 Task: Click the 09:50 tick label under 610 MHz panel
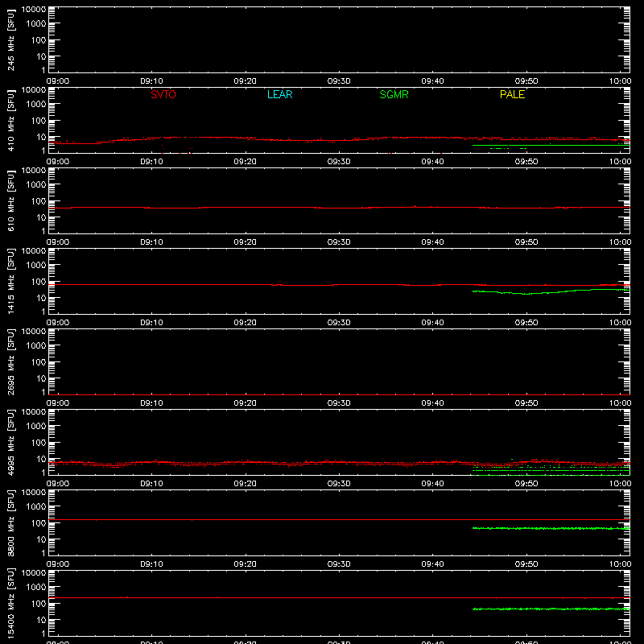click(x=526, y=242)
